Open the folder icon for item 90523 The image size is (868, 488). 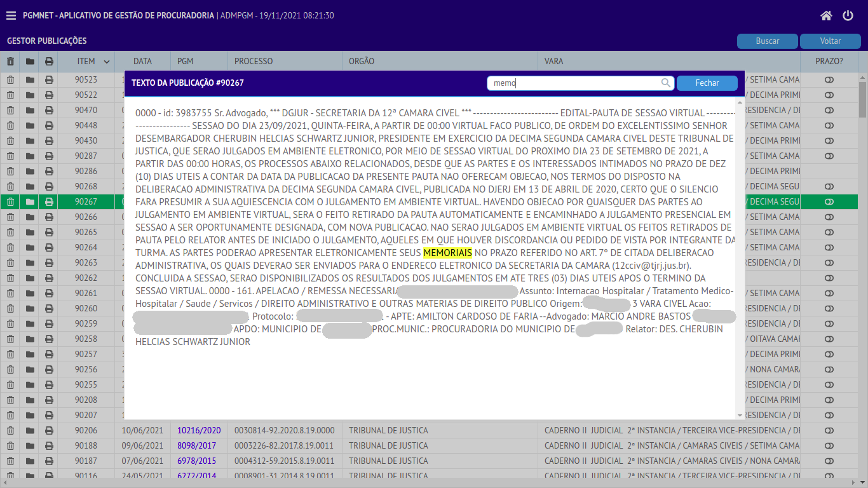(x=30, y=79)
